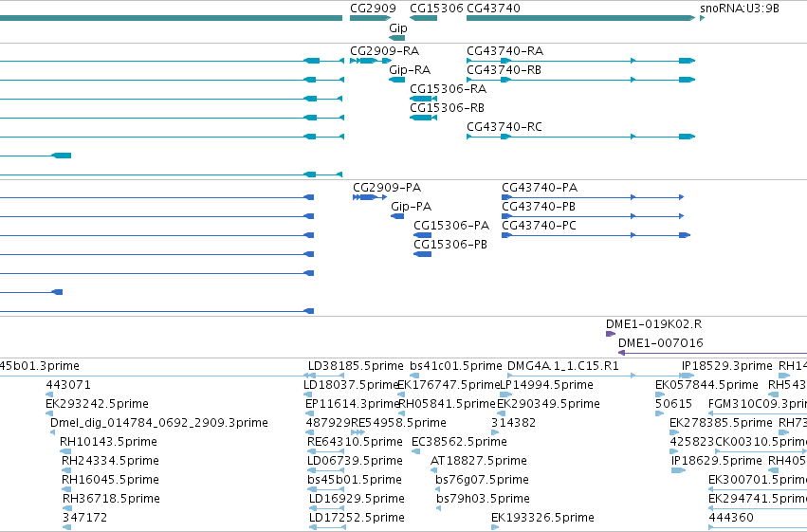Select the EC38562.5prime EST
Image resolution: width=807 pixels, height=532 pixels.
(x=459, y=442)
